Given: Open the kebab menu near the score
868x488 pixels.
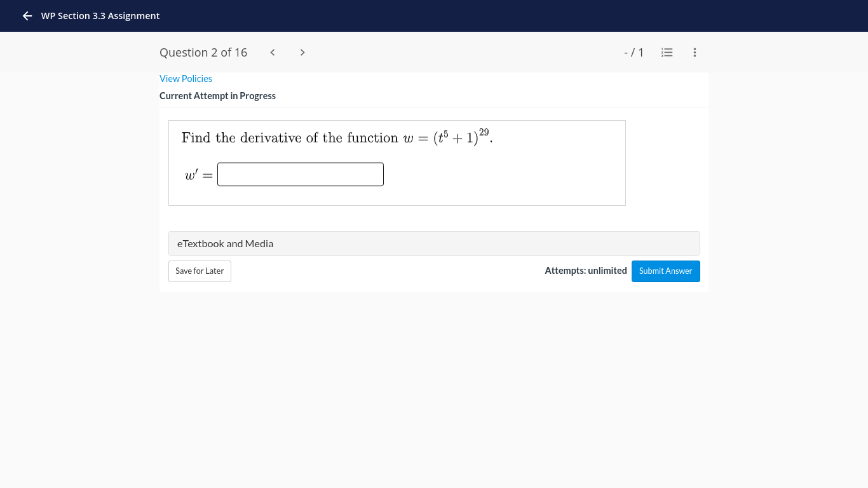Looking at the screenshot, I should tap(695, 52).
